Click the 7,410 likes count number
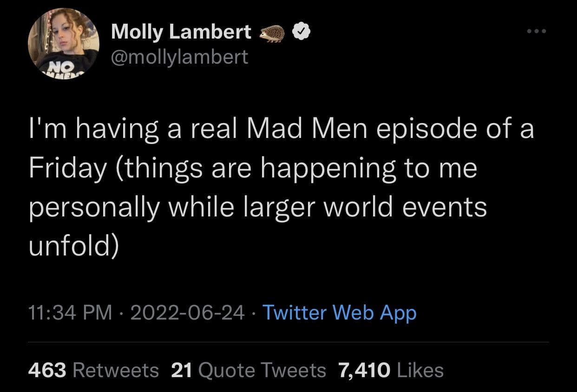The height and width of the screenshot is (392, 577). pyautogui.click(x=364, y=370)
